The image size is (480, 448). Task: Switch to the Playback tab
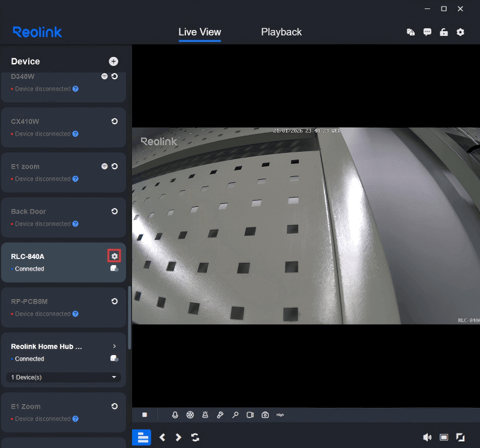[281, 32]
